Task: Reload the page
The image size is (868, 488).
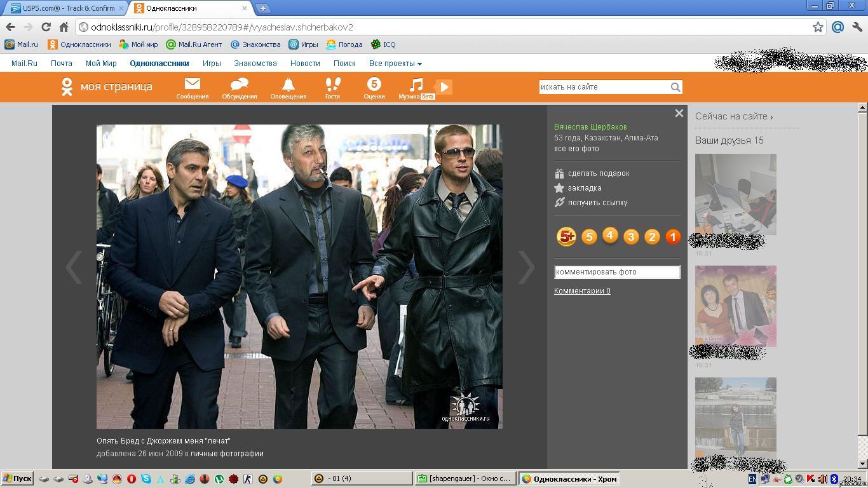Action: [46, 27]
